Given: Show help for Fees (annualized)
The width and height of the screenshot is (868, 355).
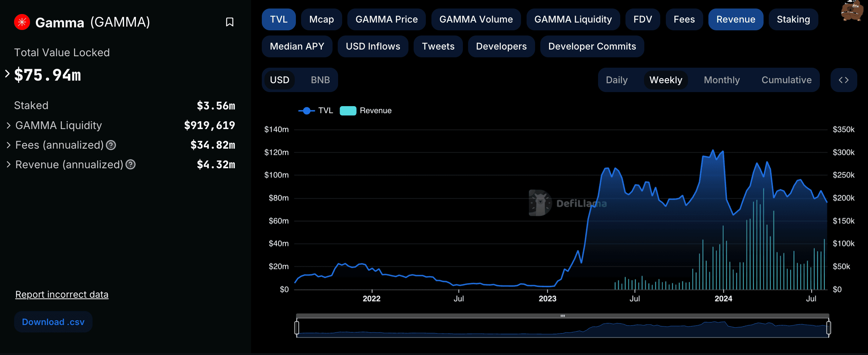Looking at the screenshot, I should (x=111, y=145).
